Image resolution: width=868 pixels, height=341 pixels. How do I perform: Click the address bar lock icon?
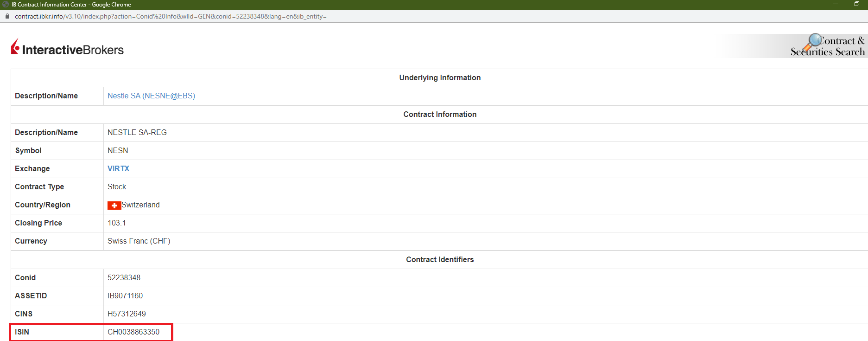[7, 16]
